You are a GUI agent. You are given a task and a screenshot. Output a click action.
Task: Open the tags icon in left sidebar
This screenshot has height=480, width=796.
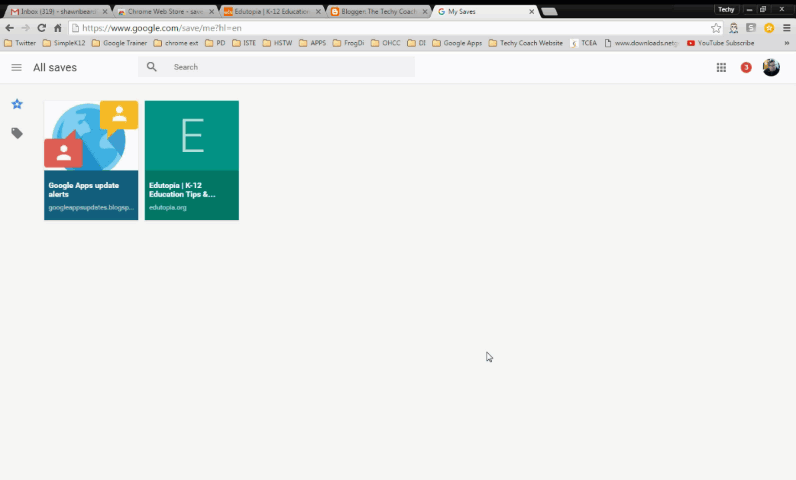[17, 133]
